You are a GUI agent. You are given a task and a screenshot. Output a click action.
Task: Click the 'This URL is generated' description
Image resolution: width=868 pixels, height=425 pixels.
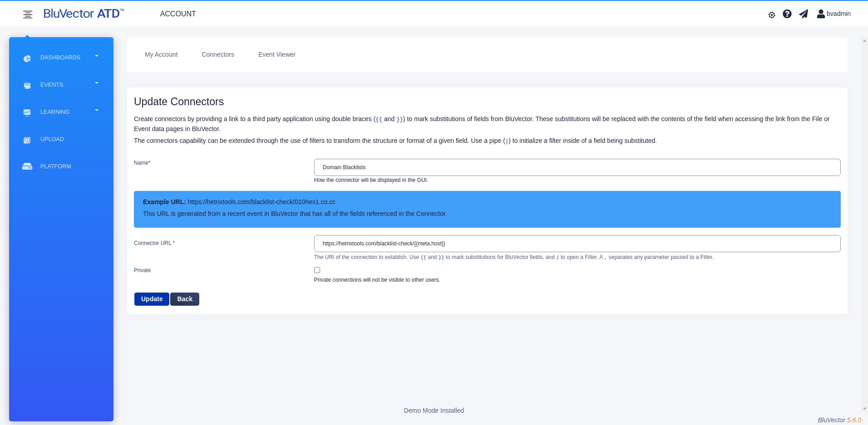[295, 214]
